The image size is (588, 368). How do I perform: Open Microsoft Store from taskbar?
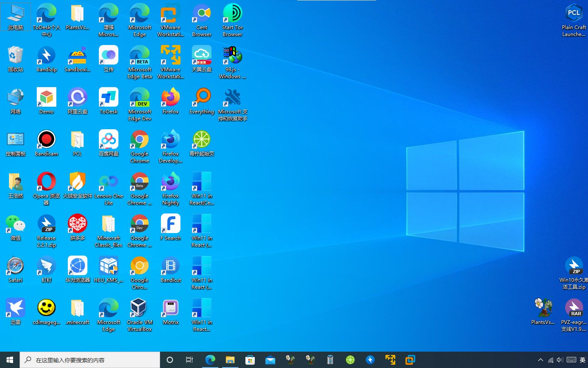pyautogui.click(x=250, y=360)
